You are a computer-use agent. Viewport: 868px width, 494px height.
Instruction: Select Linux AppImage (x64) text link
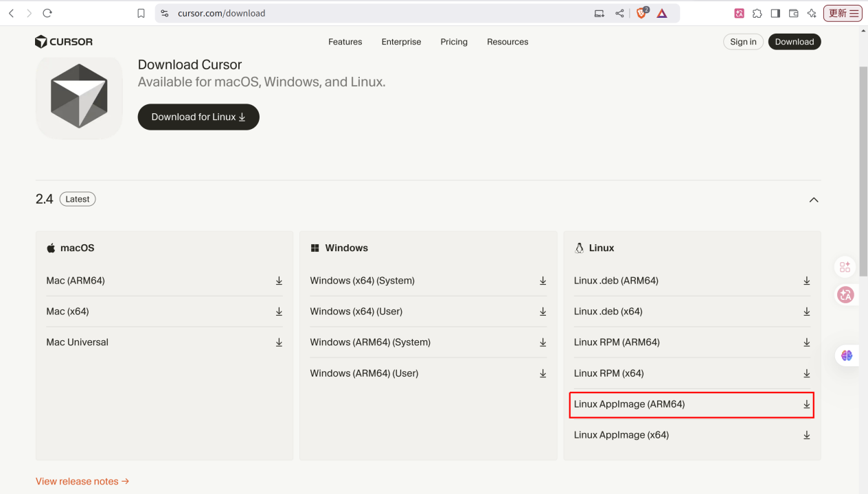tap(621, 435)
